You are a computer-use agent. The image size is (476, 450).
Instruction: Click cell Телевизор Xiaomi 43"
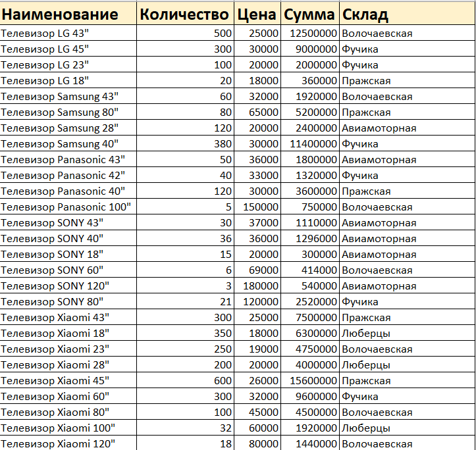68,317
